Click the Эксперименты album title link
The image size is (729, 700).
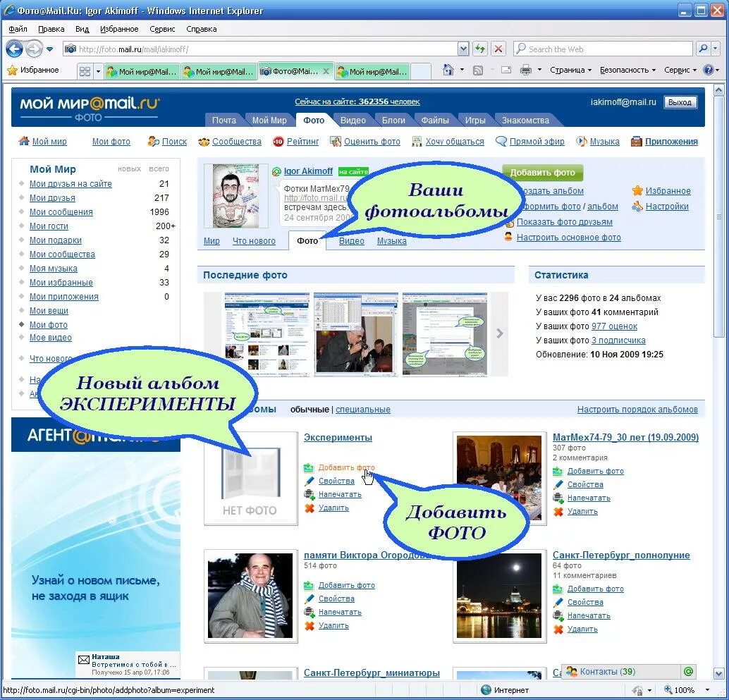point(338,437)
